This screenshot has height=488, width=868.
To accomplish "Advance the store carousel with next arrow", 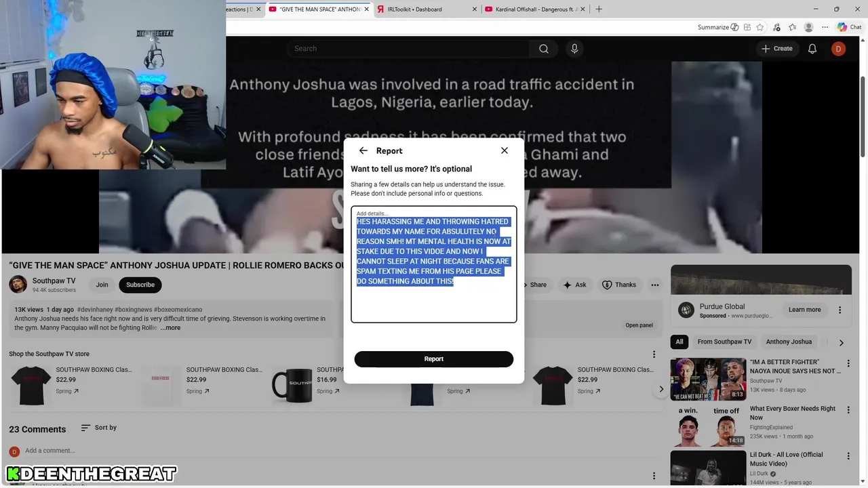I will (661, 389).
